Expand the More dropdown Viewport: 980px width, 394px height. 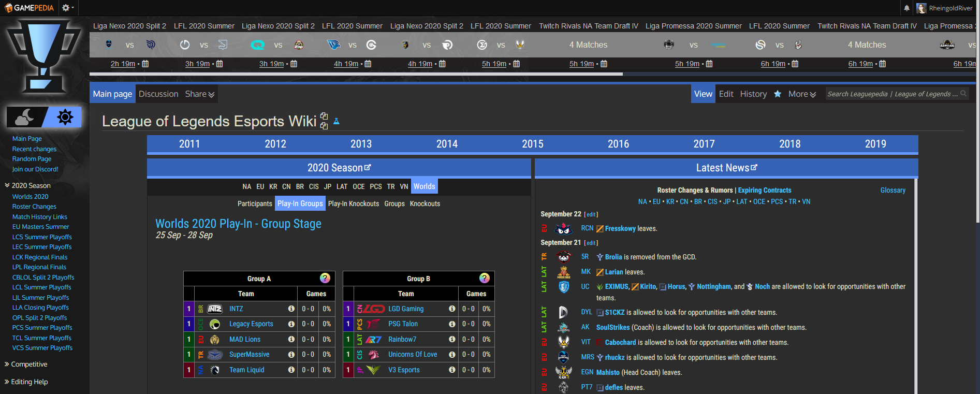(x=802, y=94)
